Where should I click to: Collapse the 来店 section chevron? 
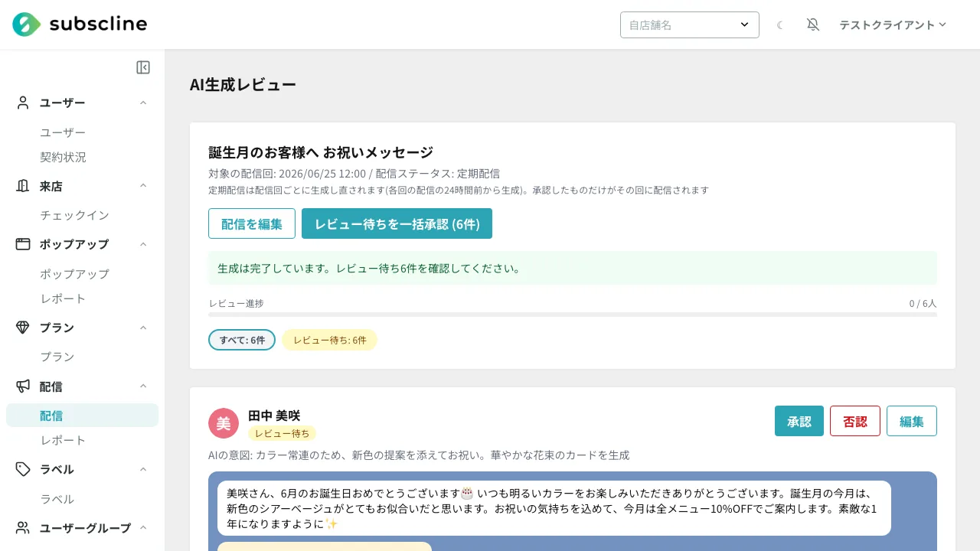point(143,186)
